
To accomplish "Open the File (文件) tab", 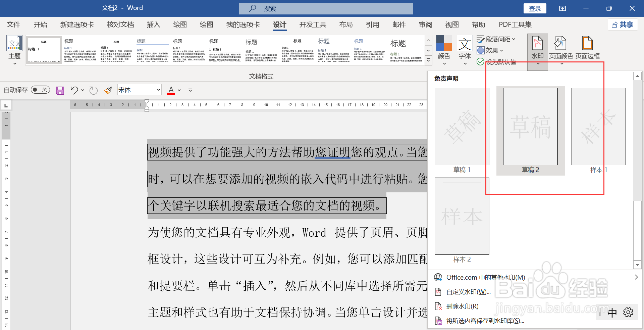I will point(13,25).
